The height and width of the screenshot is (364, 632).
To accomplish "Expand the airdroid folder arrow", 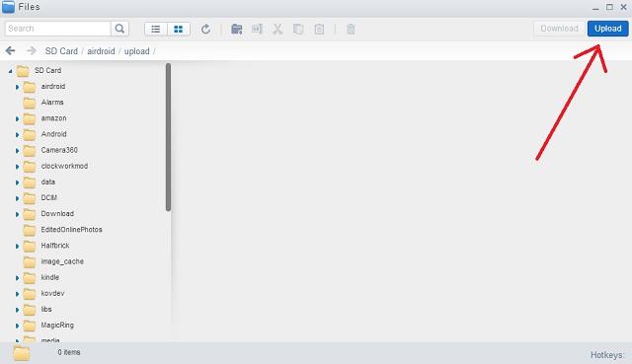I will click(18, 87).
